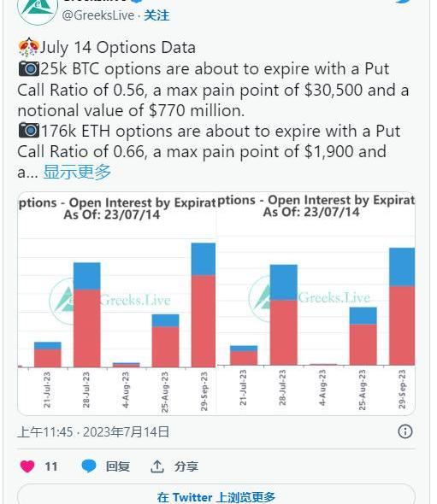Open the @GreeksLive handle
Viewport: 437px width, 504px height.
coord(98,15)
